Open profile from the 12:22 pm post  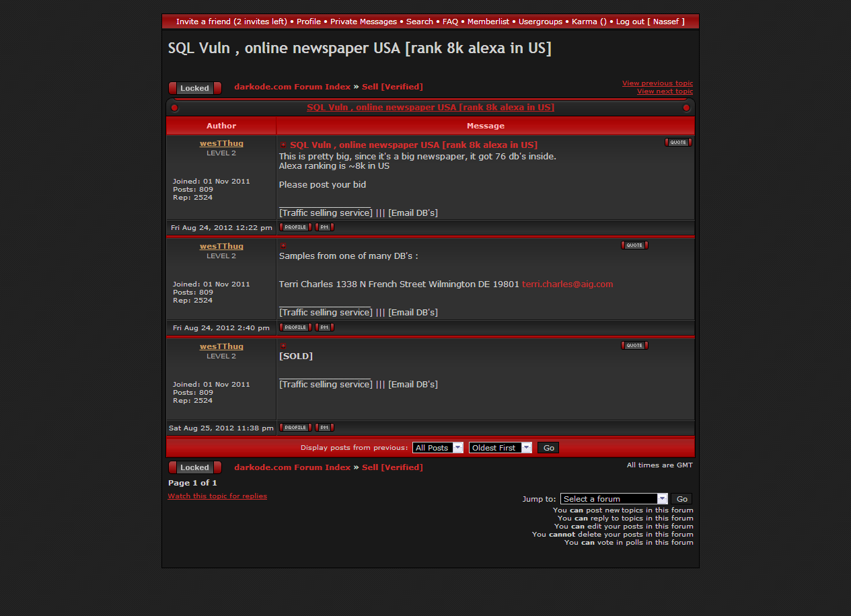click(x=295, y=227)
